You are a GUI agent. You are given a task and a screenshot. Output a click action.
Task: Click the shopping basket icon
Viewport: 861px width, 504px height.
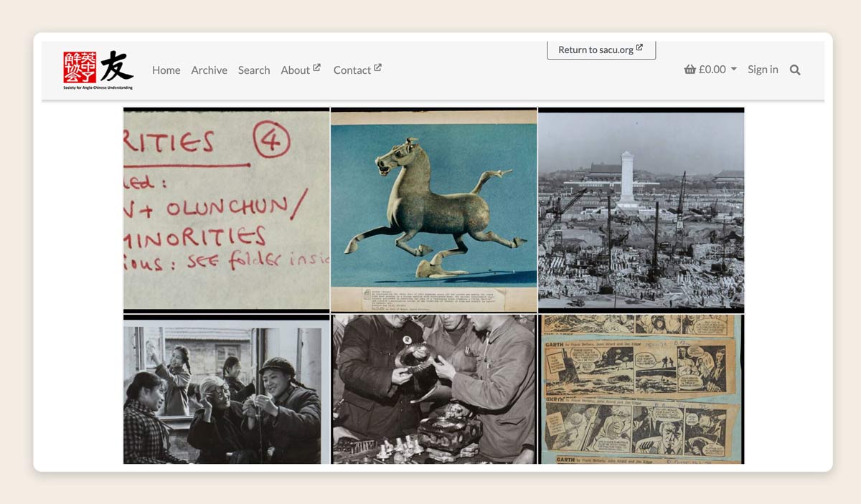690,70
